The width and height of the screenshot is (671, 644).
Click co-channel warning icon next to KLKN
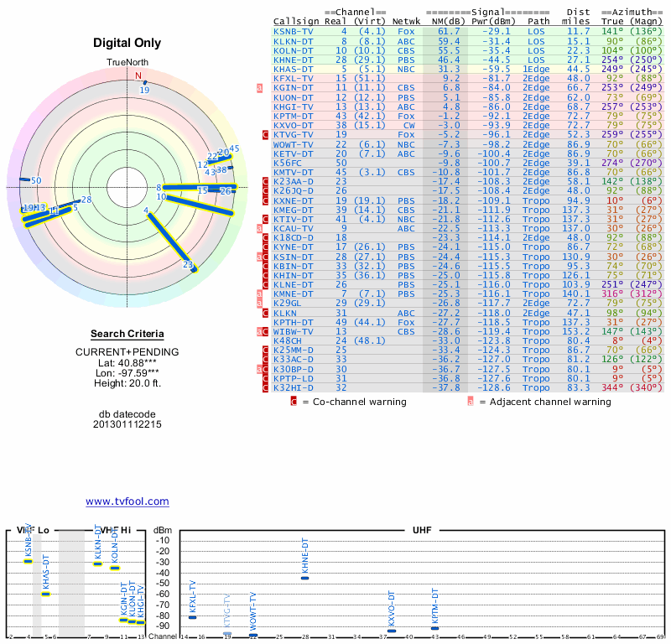(266, 312)
